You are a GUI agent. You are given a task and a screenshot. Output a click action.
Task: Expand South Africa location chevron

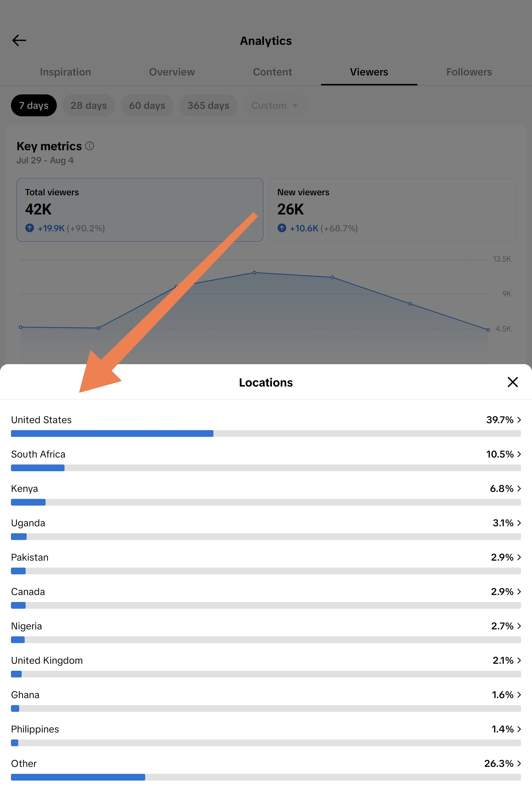(x=519, y=454)
